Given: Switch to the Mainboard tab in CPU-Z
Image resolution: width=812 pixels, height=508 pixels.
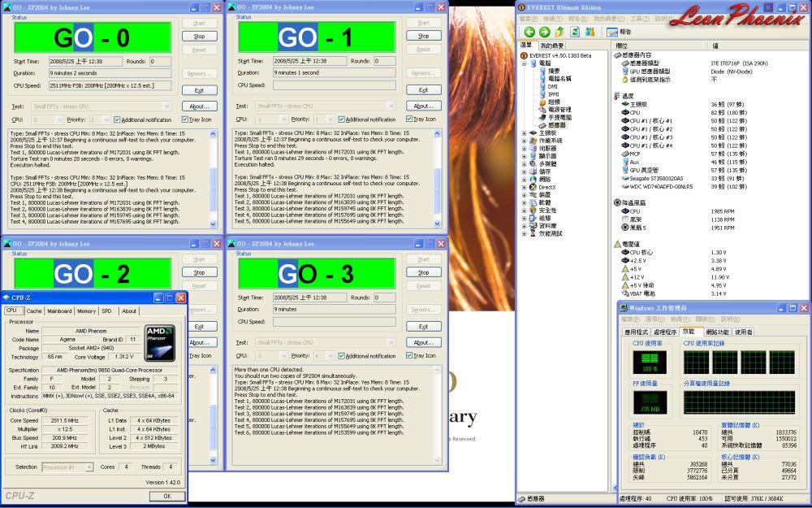Looking at the screenshot, I should pyautogui.click(x=59, y=311).
